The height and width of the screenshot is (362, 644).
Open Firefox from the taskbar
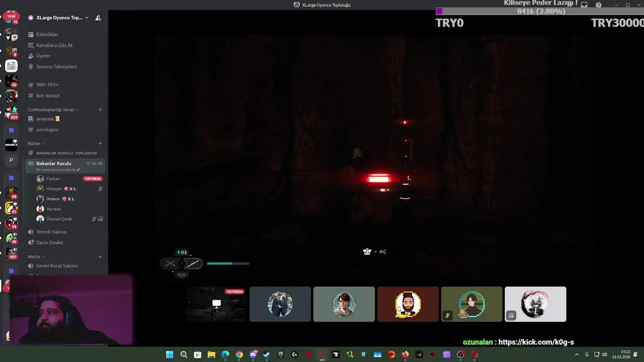click(405, 354)
